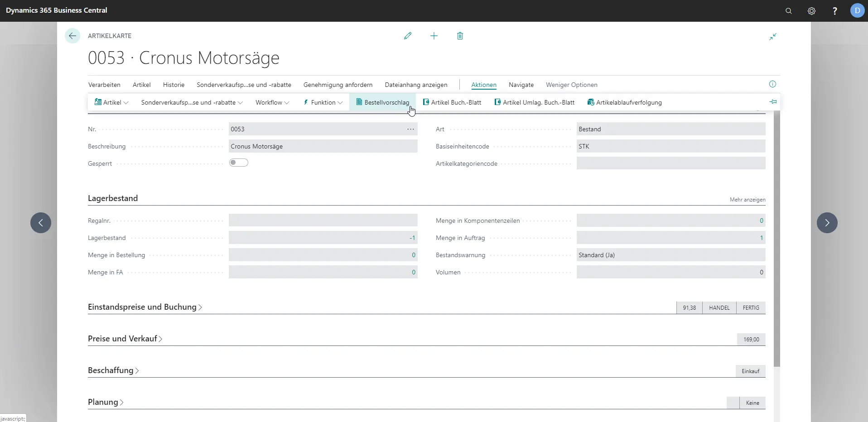Open the user account avatar D
868x422 pixels.
click(857, 10)
